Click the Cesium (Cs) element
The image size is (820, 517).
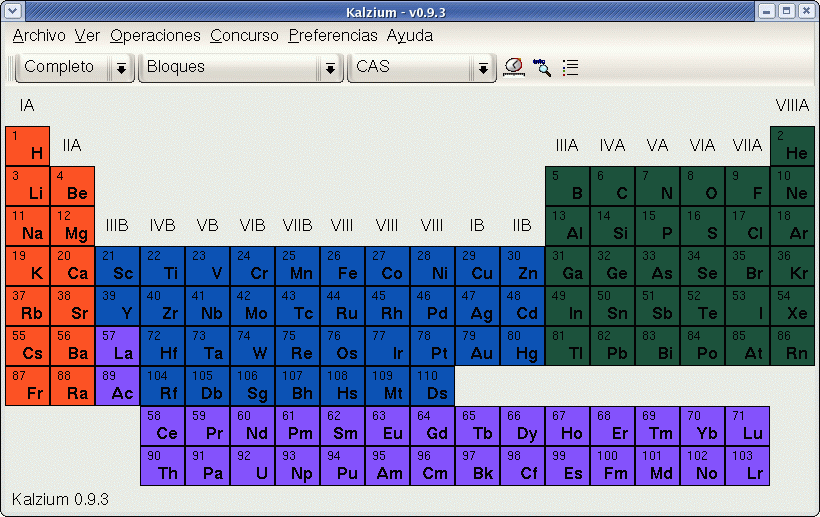(28, 346)
